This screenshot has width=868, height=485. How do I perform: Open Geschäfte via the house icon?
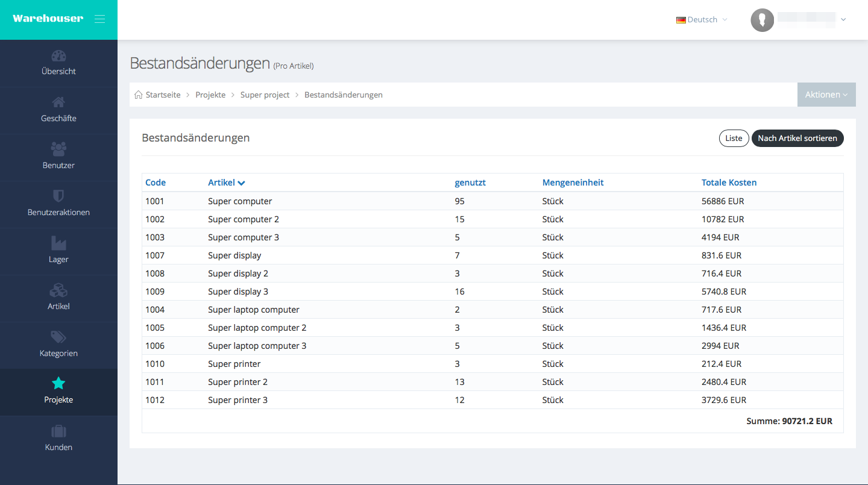coord(58,102)
